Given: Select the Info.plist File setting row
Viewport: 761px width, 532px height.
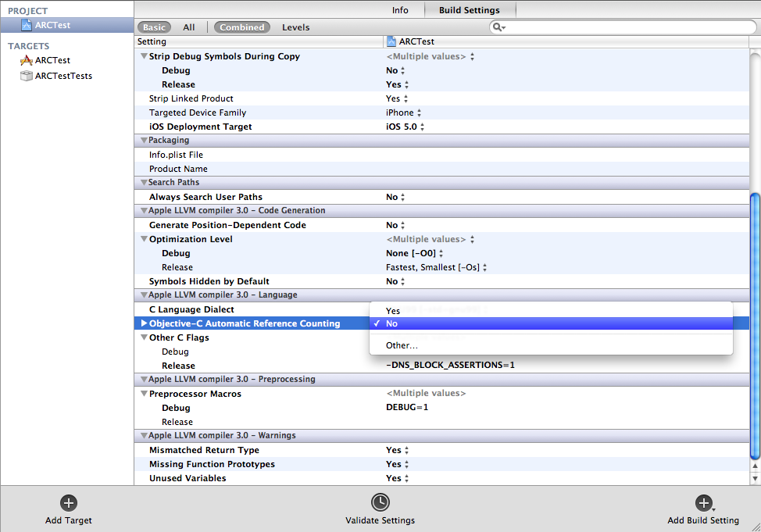Looking at the screenshot, I should pyautogui.click(x=441, y=155).
